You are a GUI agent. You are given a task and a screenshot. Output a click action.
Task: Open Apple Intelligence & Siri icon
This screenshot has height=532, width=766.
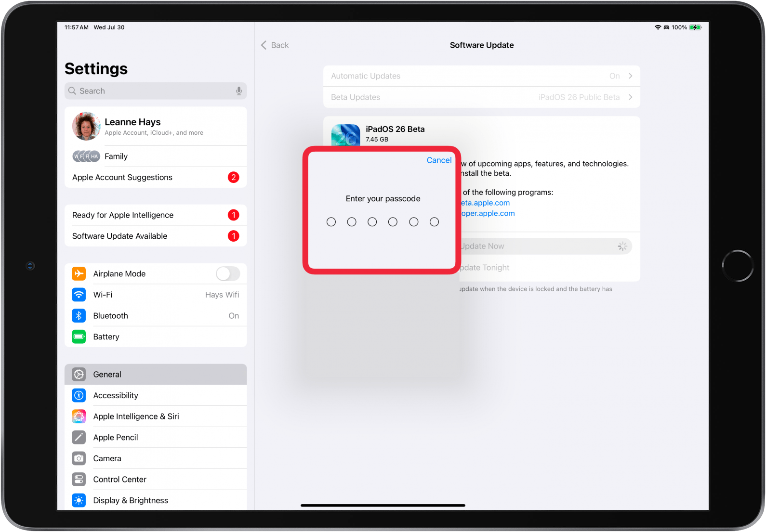click(79, 416)
